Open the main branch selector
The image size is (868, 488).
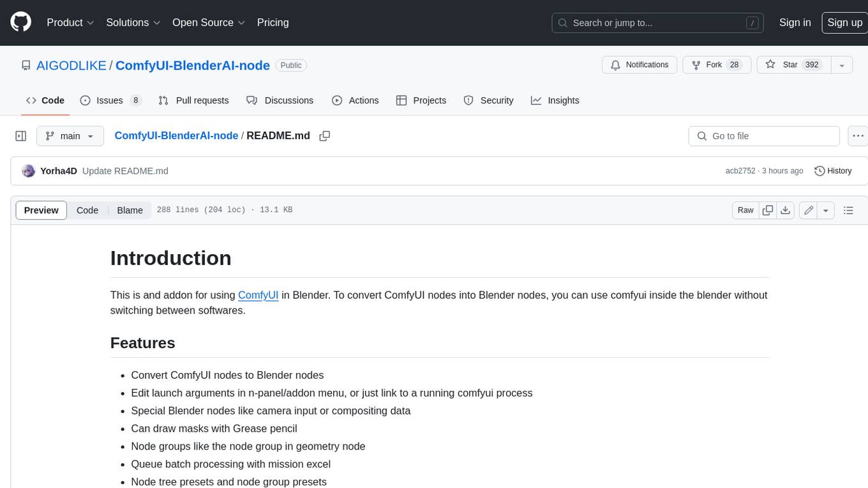(x=70, y=136)
